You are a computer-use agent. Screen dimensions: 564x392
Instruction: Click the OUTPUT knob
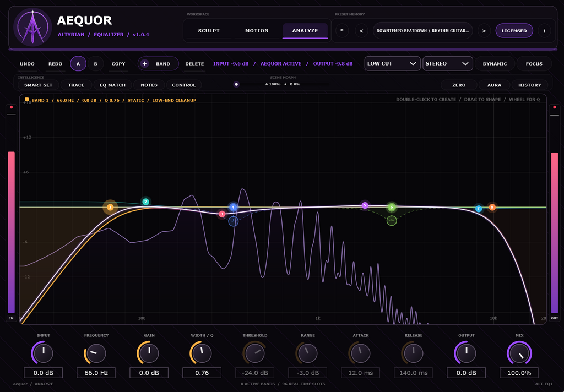tap(467, 353)
